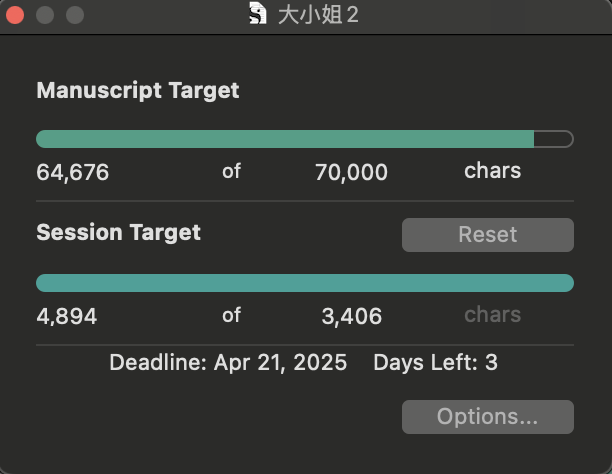Click the disabled minimize window button
The image size is (612, 474).
click(45, 15)
